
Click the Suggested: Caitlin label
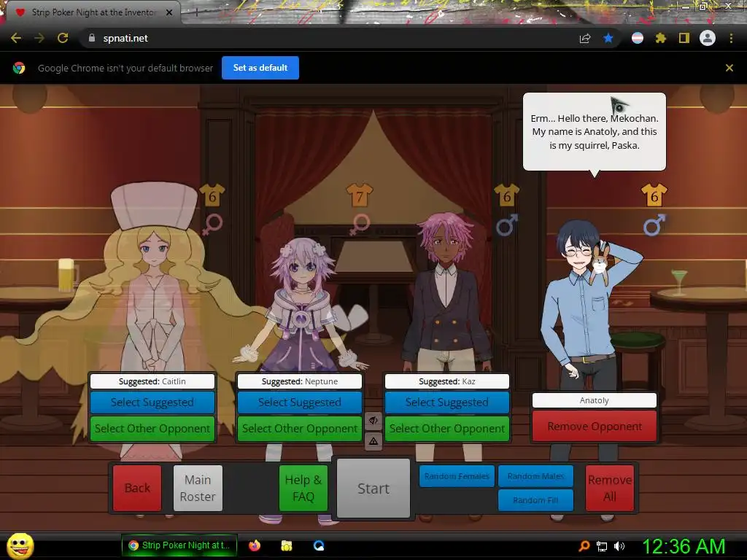click(152, 381)
